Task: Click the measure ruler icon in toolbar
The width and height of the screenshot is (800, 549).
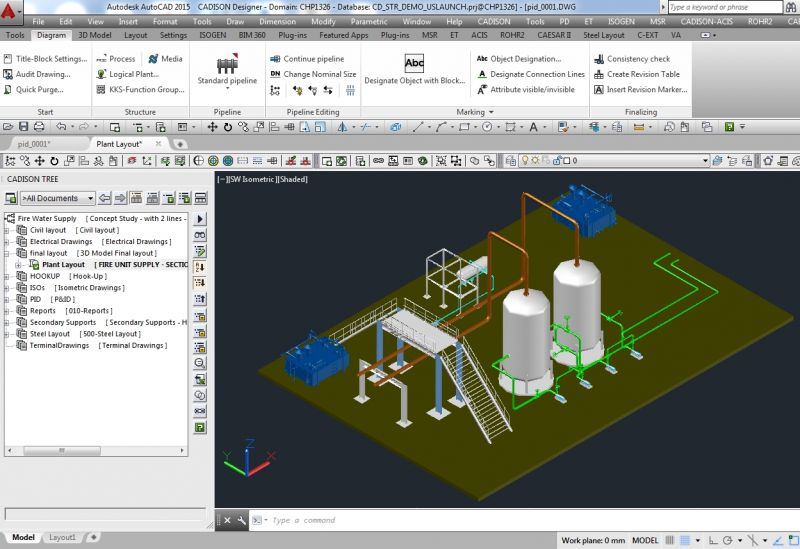Action: [x=638, y=127]
